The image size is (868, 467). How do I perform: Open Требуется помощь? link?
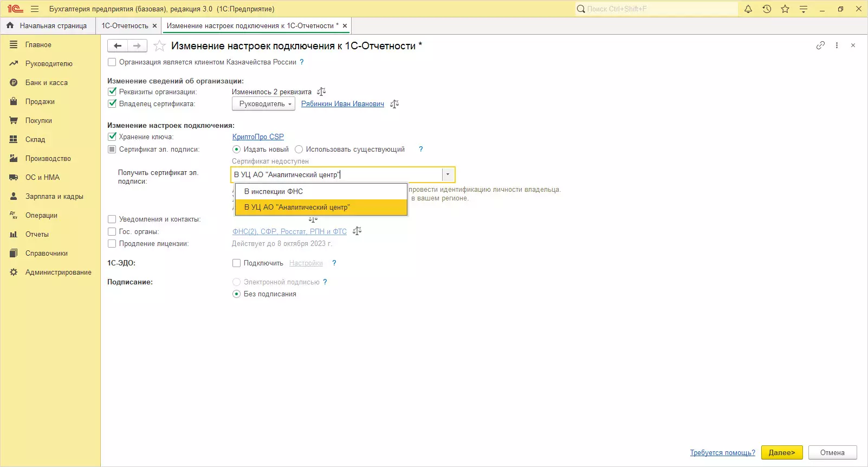click(x=722, y=453)
